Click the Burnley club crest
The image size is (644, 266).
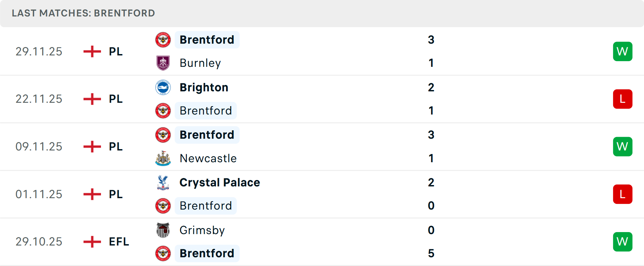coord(163,63)
